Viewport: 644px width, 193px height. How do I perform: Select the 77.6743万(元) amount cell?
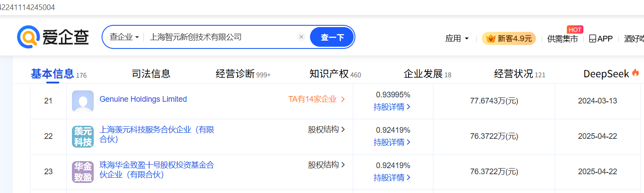coord(494,101)
